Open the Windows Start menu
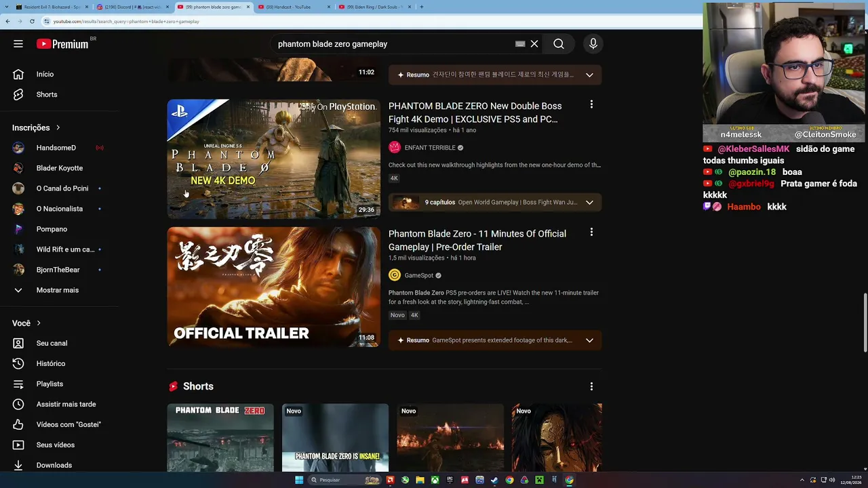Screen dimensions: 868x488 click(x=299, y=480)
